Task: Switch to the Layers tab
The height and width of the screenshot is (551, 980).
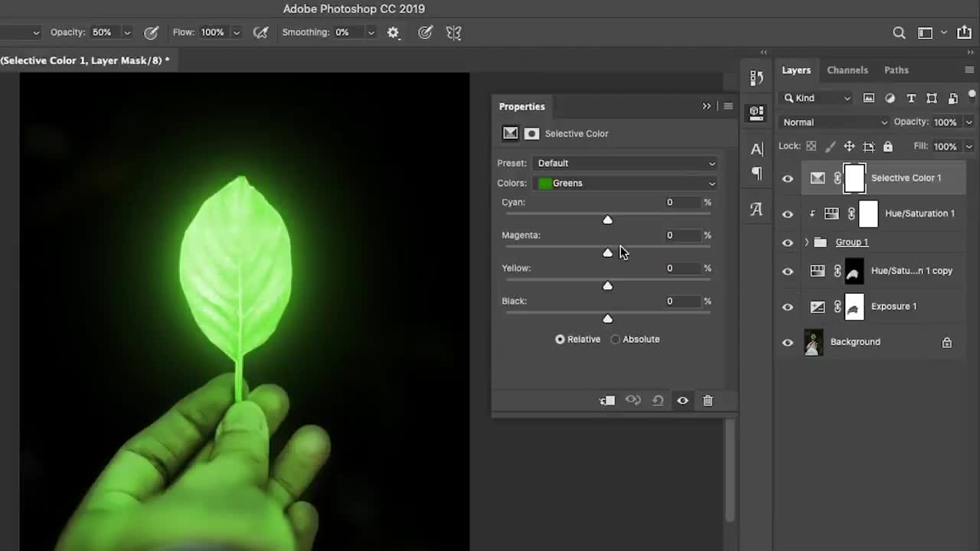Action: 796,70
